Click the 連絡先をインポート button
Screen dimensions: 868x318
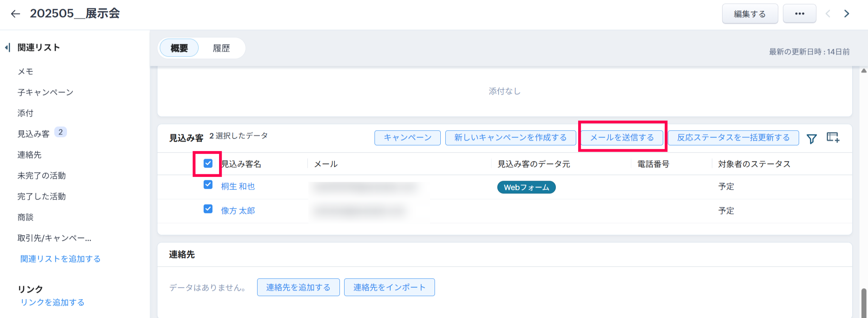389,287
